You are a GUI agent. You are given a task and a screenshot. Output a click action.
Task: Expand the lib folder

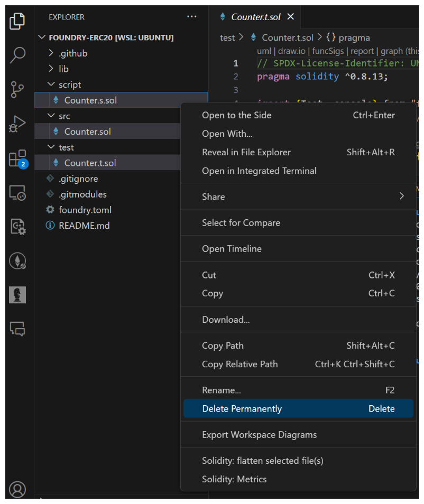coord(63,69)
